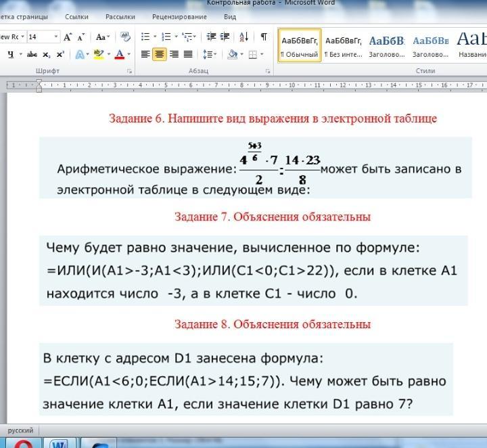487x448 pixels.
Task: Open the Рассылки ribbon tab
Action: tap(120, 17)
